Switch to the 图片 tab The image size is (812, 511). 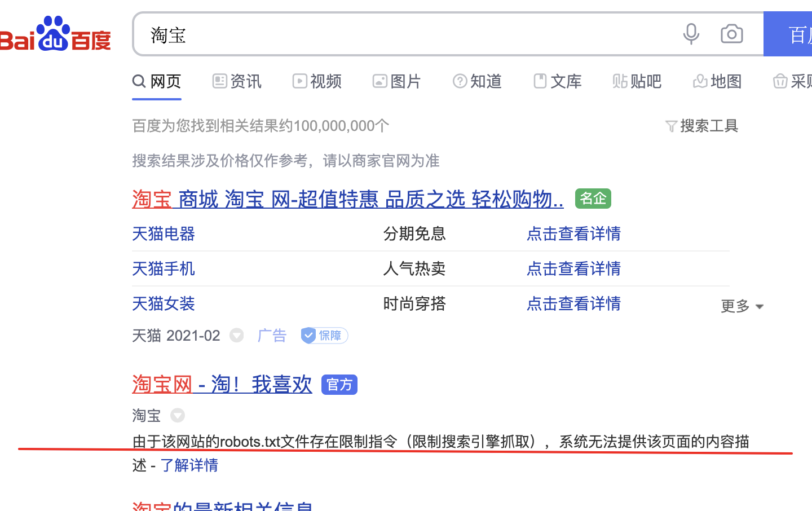397,81
